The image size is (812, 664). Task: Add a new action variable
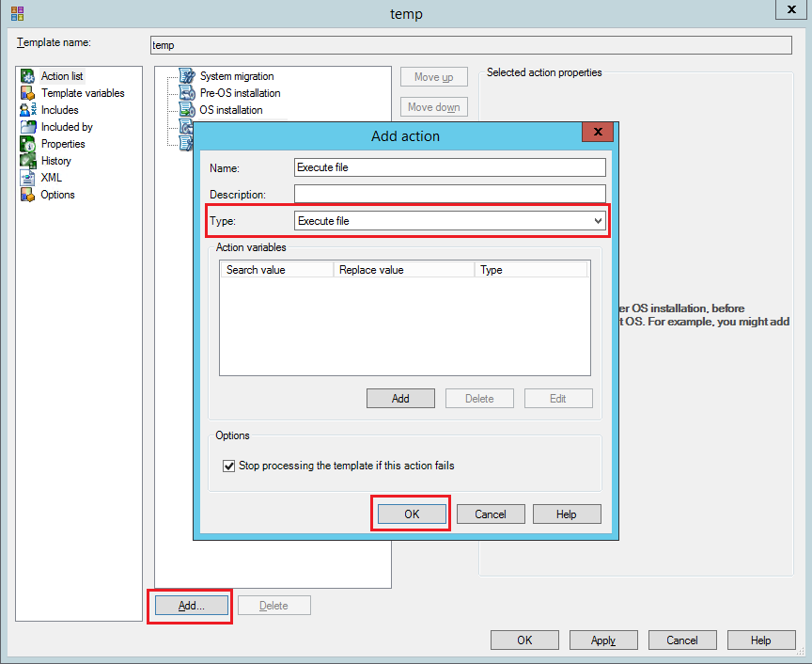coord(400,398)
